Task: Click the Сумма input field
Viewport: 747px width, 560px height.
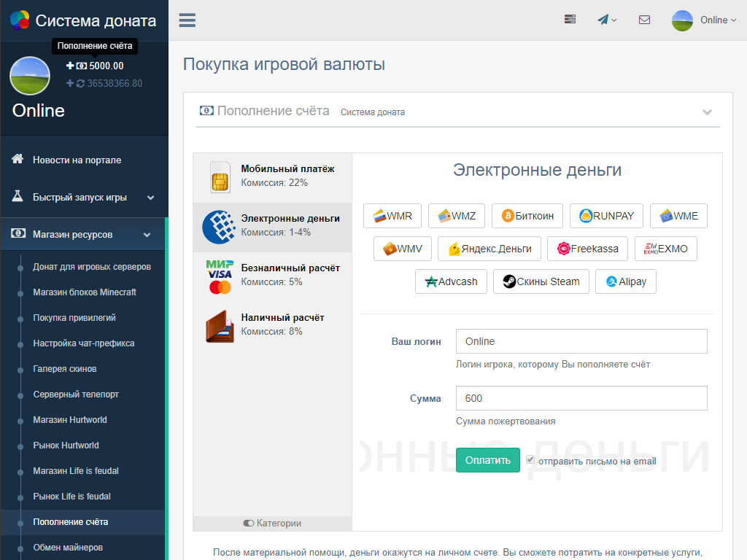Action: point(581,399)
